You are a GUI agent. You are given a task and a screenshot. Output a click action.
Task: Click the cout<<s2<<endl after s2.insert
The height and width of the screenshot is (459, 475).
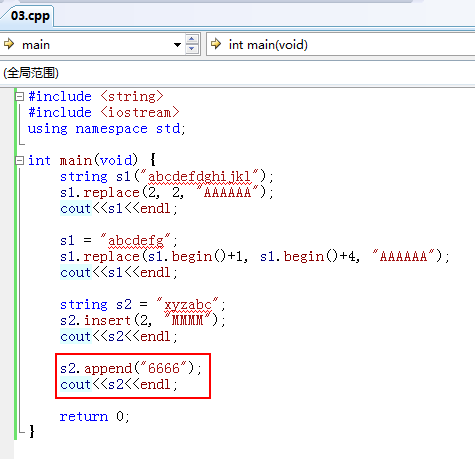click(119, 337)
